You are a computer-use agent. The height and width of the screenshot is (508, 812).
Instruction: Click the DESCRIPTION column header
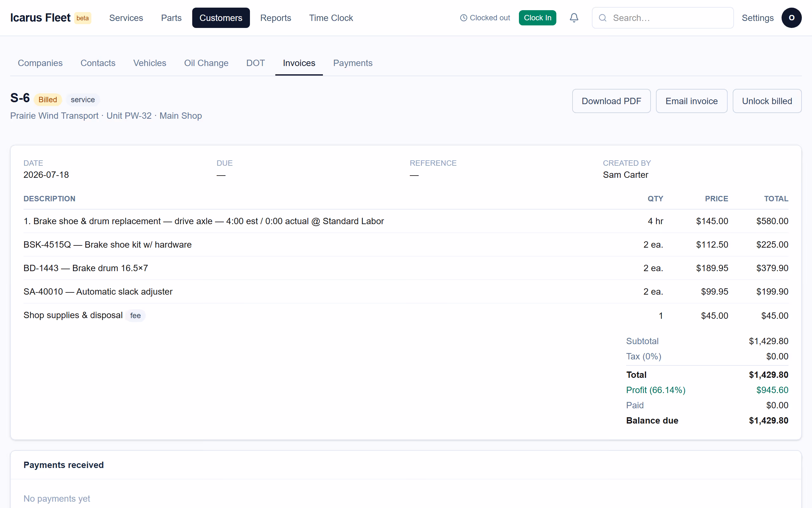pyautogui.click(x=49, y=198)
